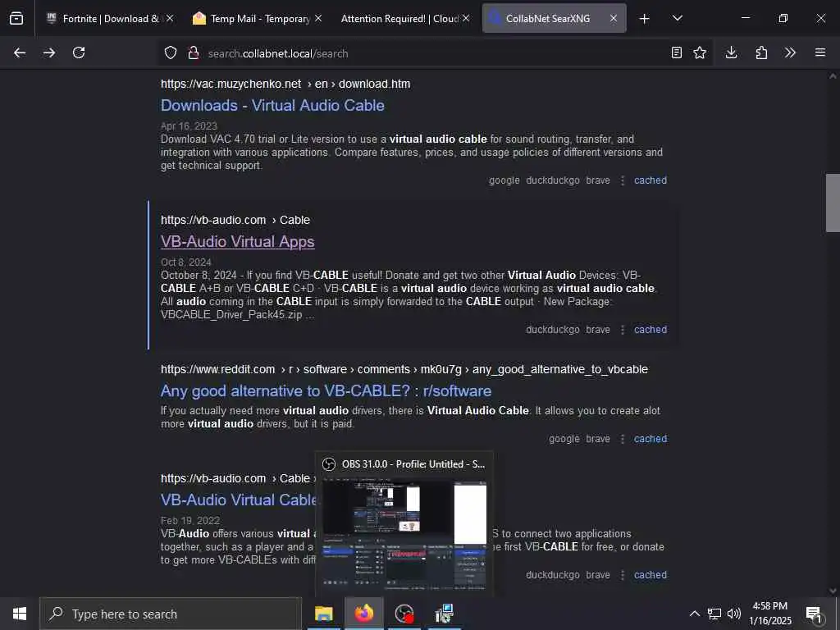The width and height of the screenshot is (840, 630).
Task: Click the vac.muzychenko.net result URL
Action: coord(285,84)
